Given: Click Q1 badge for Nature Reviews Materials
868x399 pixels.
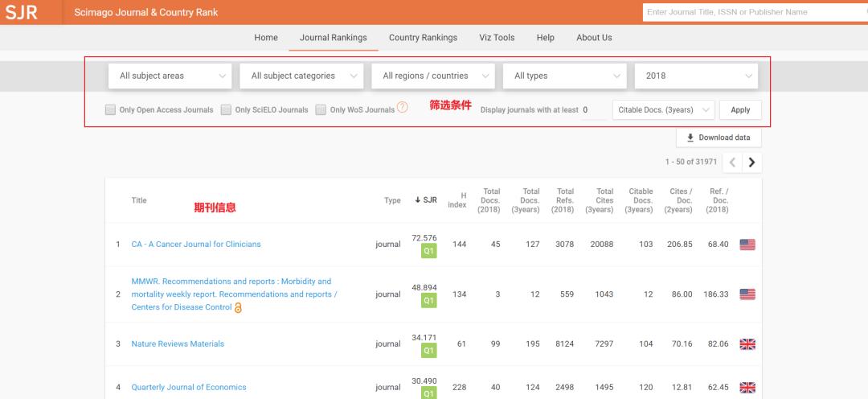Looking at the screenshot, I should (x=428, y=351).
